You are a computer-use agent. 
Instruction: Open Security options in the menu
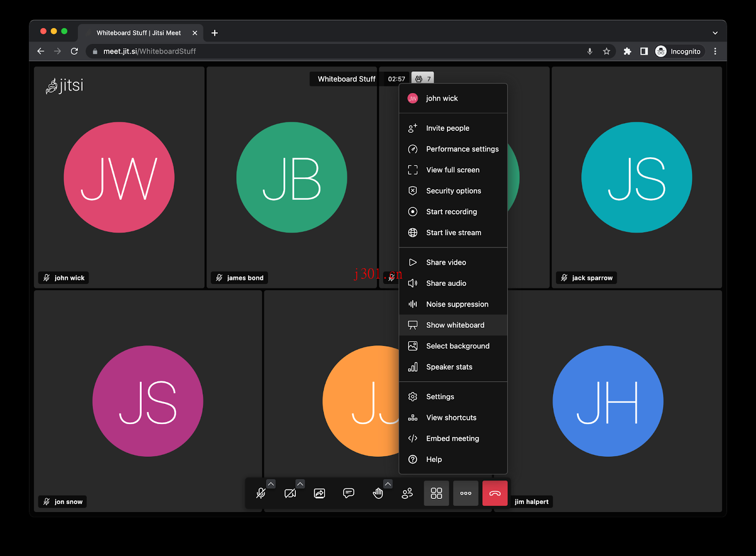pos(453,191)
